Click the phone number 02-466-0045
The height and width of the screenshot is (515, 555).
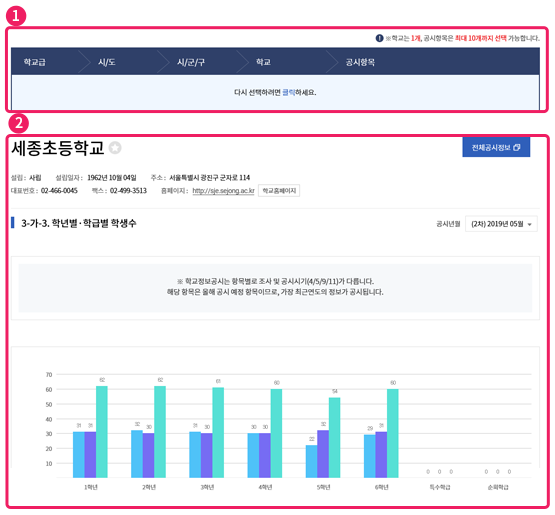pyautogui.click(x=59, y=191)
